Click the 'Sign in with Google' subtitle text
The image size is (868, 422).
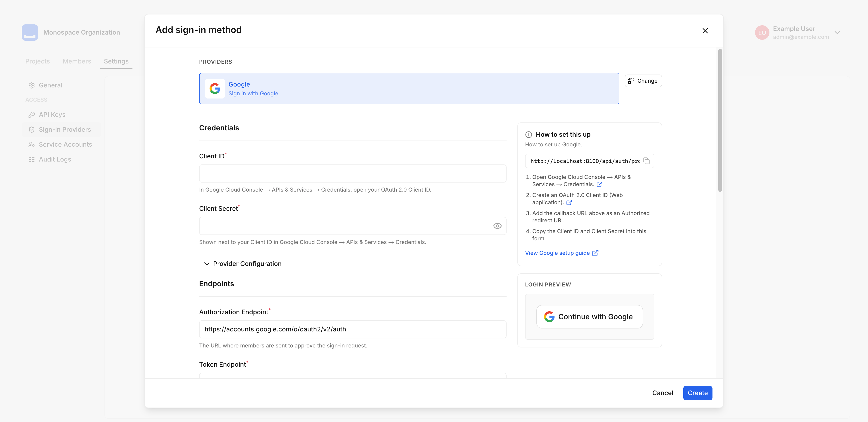pos(253,94)
